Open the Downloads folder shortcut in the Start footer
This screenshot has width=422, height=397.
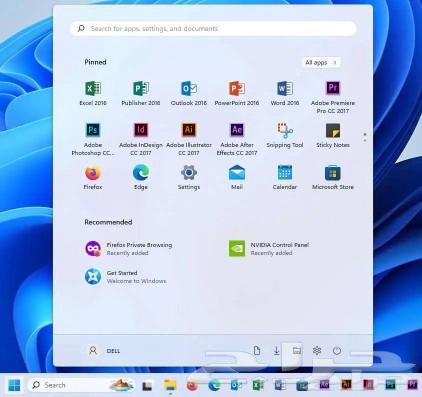coord(276,351)
